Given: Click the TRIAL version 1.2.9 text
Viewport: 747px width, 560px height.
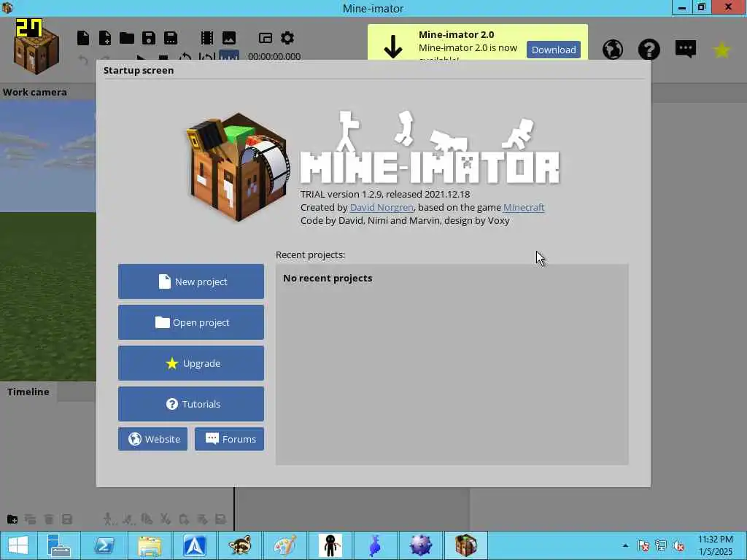Looking at the screenshot, I should click(x=385, y=194).
